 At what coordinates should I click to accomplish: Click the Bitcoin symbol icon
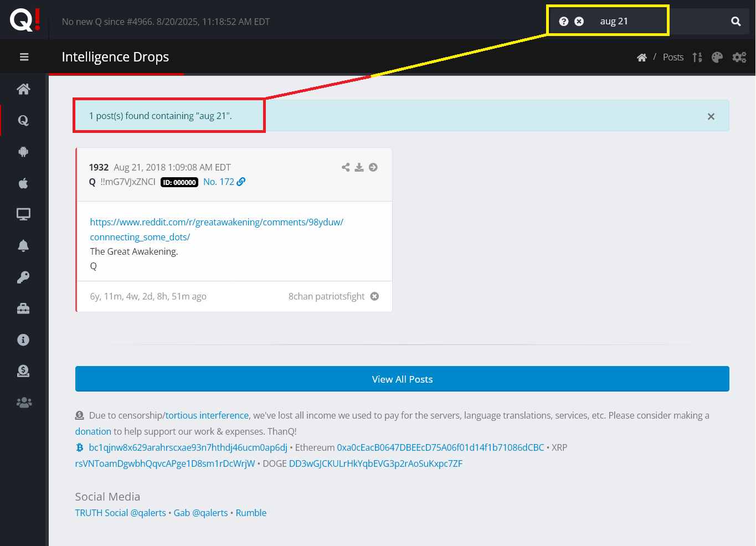coord(80,447)
